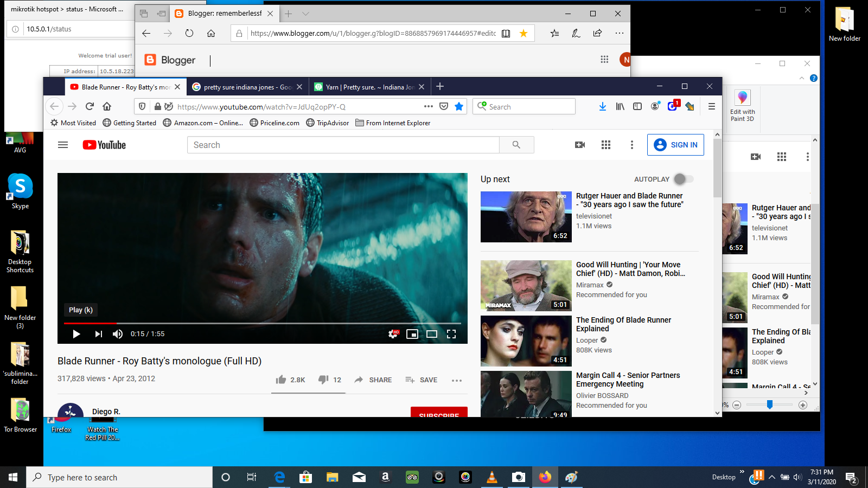Adjust the Paint zoom slider
The width and height of the screenshot is (868, 488).
770,404
